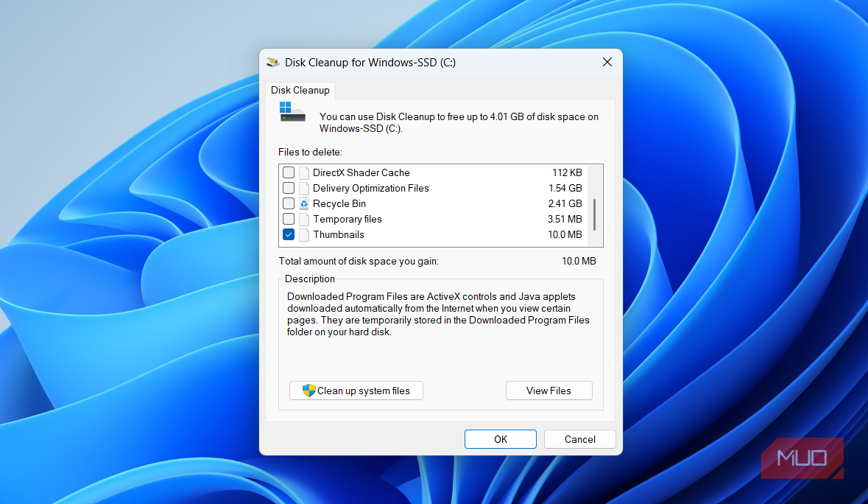Click the total disk space gain value
868x504 pixels.
[579, 261]
